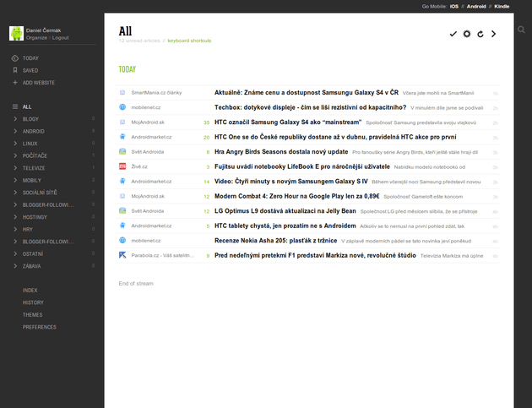The height and width of the screenshot is (408, 532).
Task: Open the iOS mobile link
Action: coord(454,7)
